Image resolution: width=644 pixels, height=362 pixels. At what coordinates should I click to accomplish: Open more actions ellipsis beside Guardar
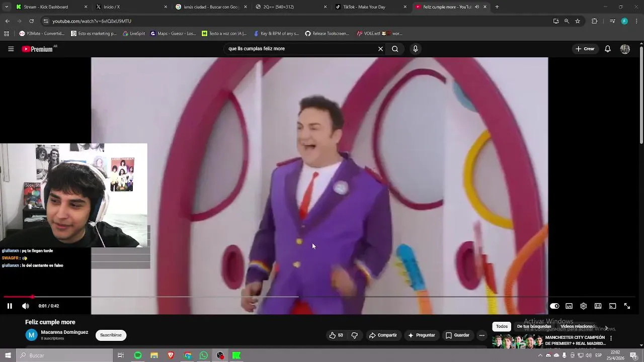pyautogui.click(x=481, y=335)
